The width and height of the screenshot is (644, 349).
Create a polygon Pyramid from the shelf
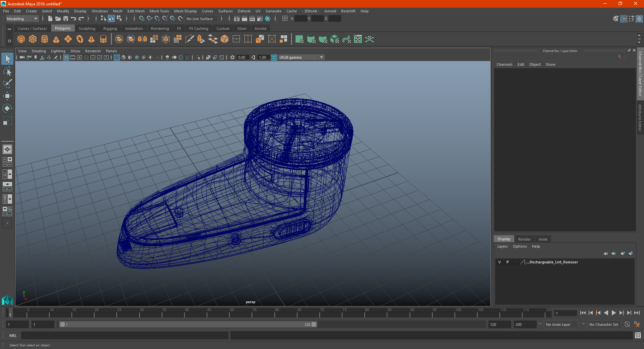point(91,39)
